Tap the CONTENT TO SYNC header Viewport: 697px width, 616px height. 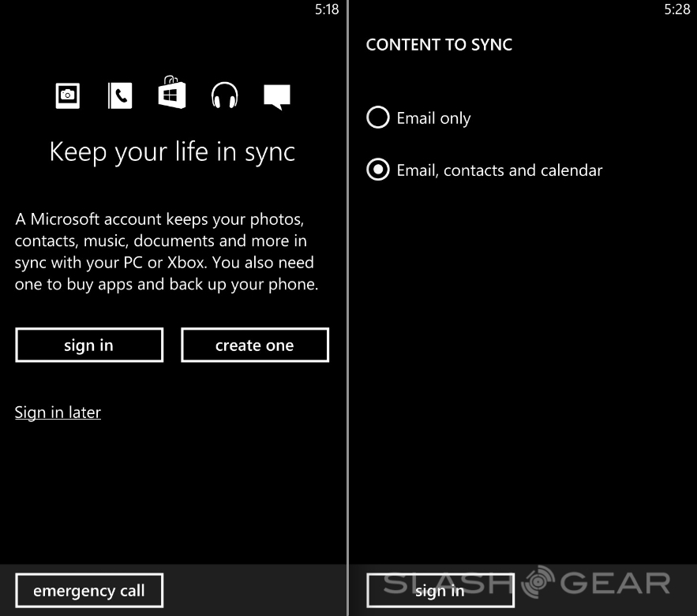tap(439, 45)
